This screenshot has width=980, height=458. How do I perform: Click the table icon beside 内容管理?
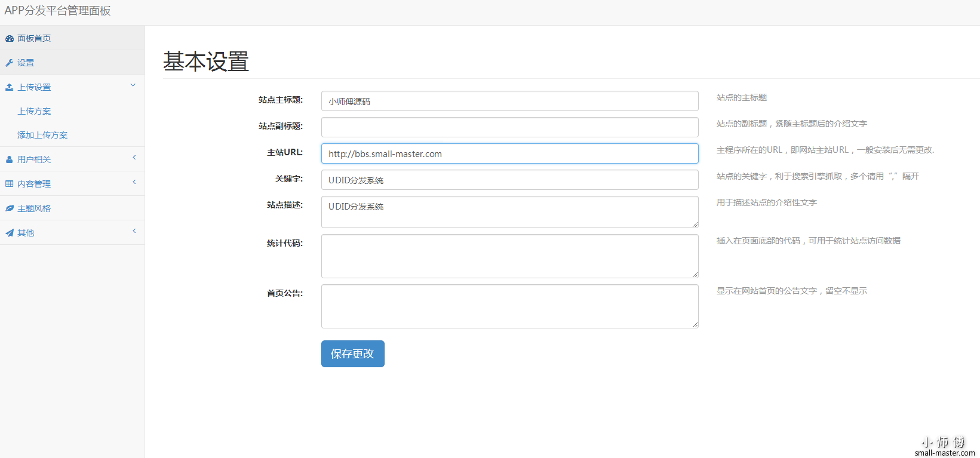10,184
